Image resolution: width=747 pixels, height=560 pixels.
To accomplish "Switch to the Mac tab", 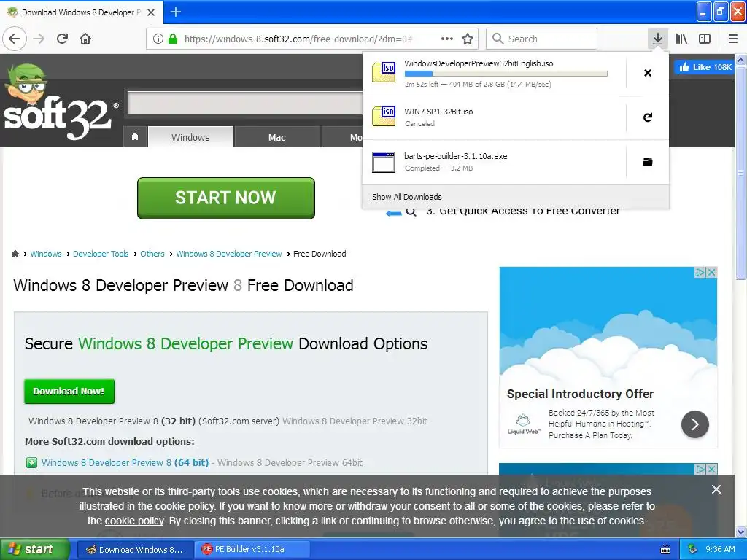I will pos(276,137).
